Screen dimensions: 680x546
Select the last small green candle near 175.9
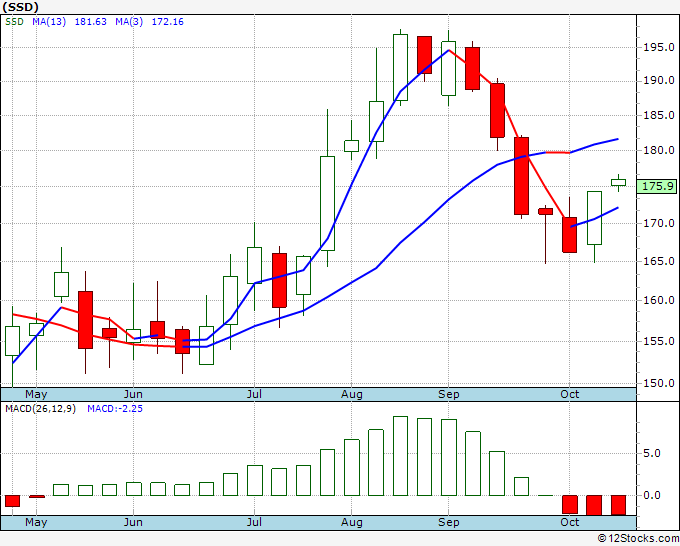click(x=618, y=183)
